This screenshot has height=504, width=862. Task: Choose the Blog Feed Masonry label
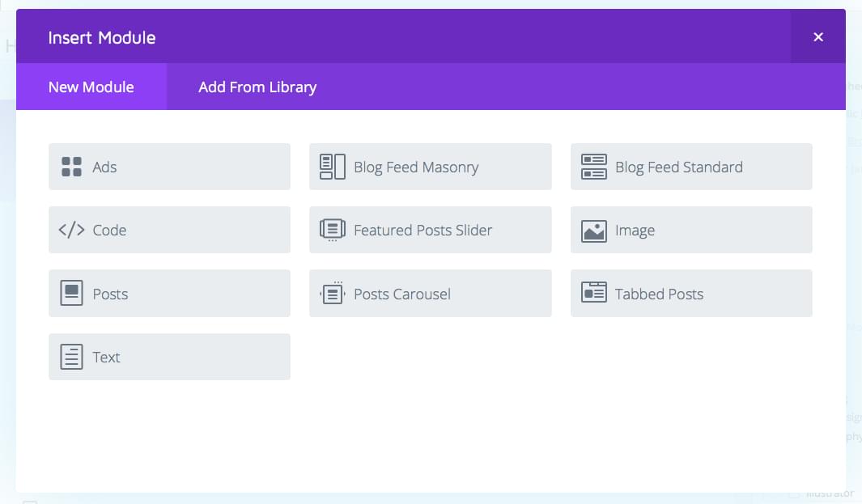coord(416,167)
